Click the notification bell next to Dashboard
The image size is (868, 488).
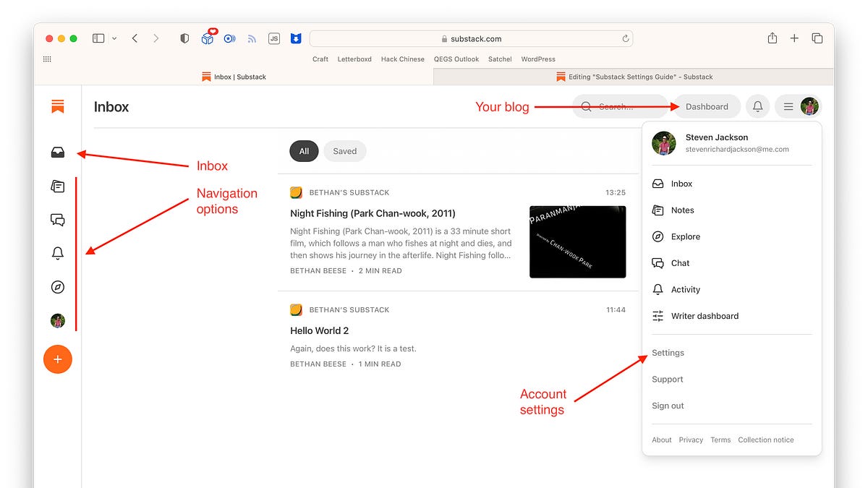[757, 106]
